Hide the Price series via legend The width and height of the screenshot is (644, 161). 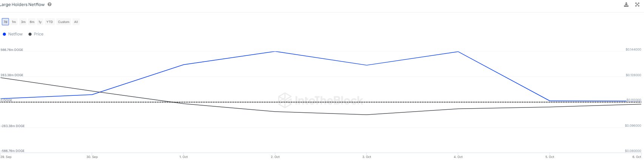[x=36, y=34]
